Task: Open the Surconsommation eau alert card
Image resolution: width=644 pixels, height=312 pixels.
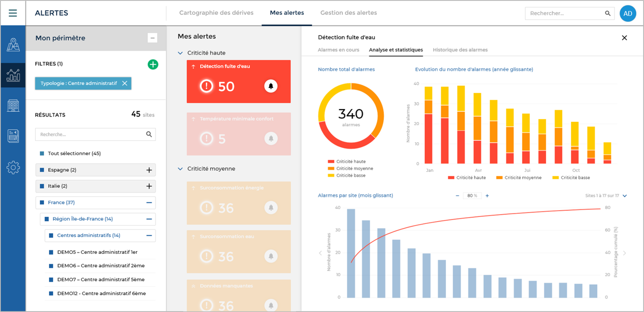Action: point(239,251)
